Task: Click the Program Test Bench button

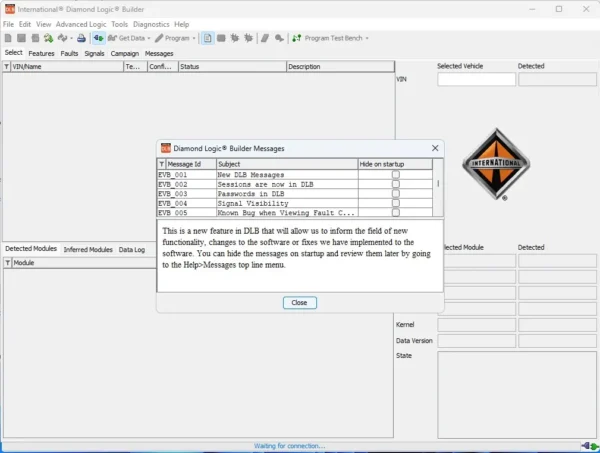Action: click(x=328, y=38)
